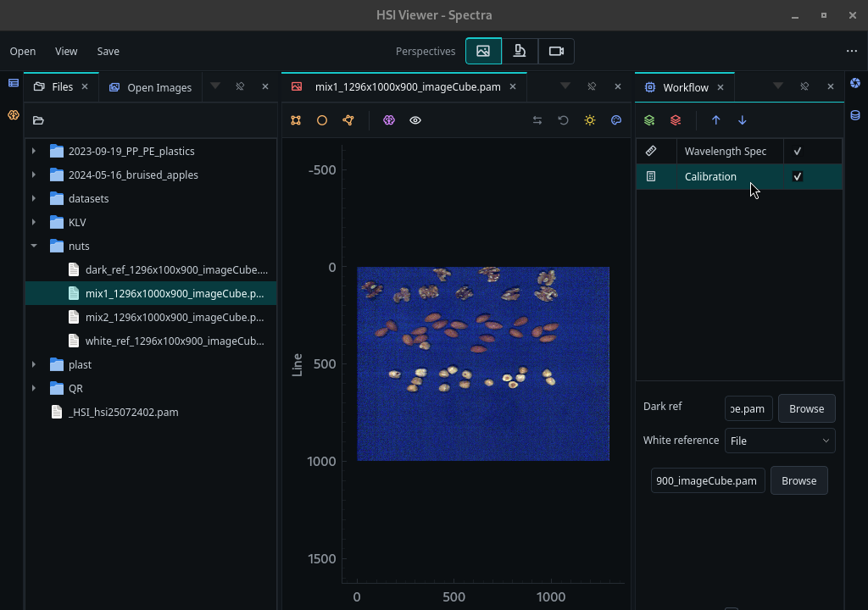The width and height of the screenshot is (868, 610).
Task: Click the white reference path field
Action: [x=708, y=480]
